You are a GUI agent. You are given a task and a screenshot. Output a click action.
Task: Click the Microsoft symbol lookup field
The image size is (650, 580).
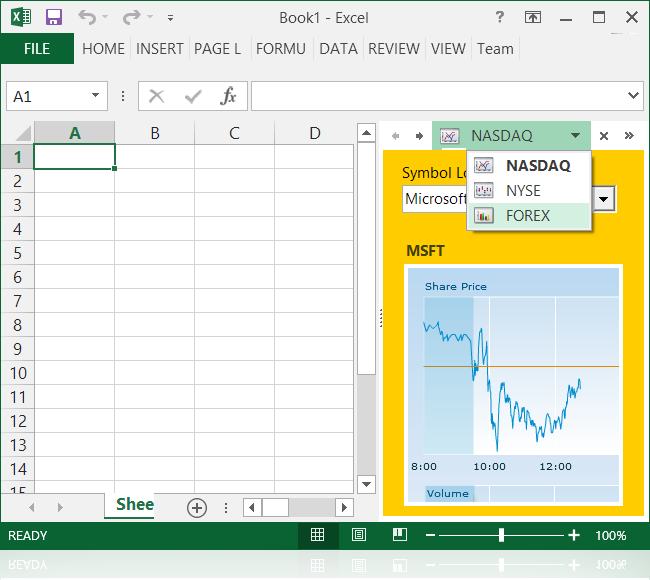435,199
